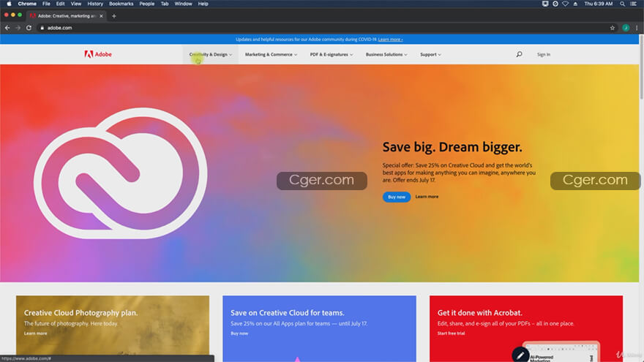The width and height of the screenshot is (644, 362).
Task: Expand the Support menu
Action: tap(430, 54)
